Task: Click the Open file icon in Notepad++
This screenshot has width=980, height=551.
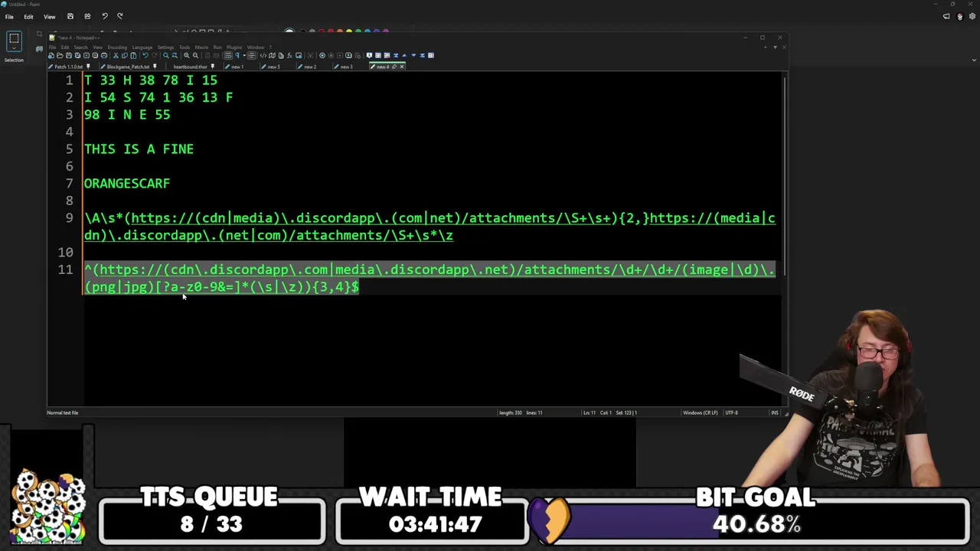Action: [x=60, y=55]
